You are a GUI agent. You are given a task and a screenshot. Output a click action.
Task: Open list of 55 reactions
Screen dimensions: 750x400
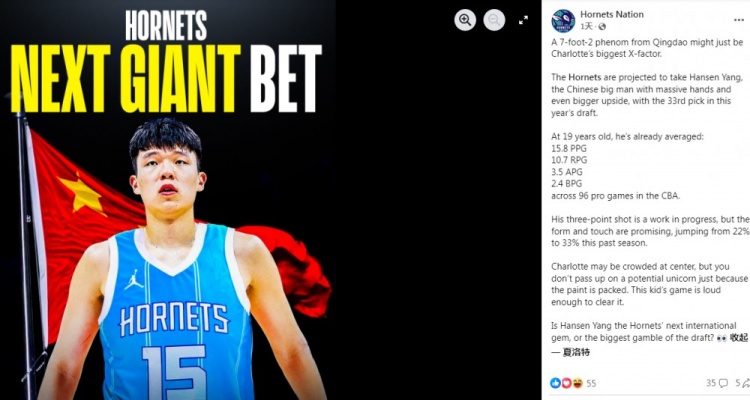591,383
